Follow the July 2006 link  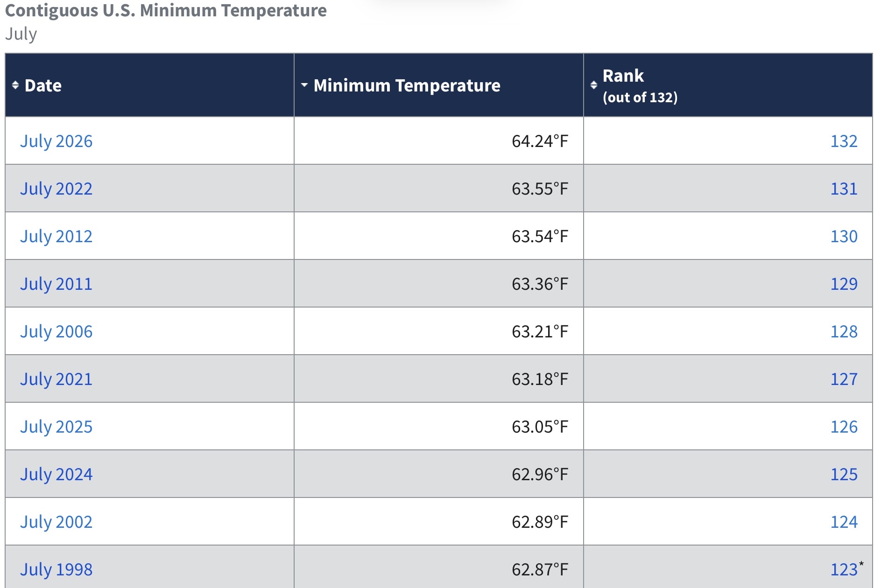point(56,331)
